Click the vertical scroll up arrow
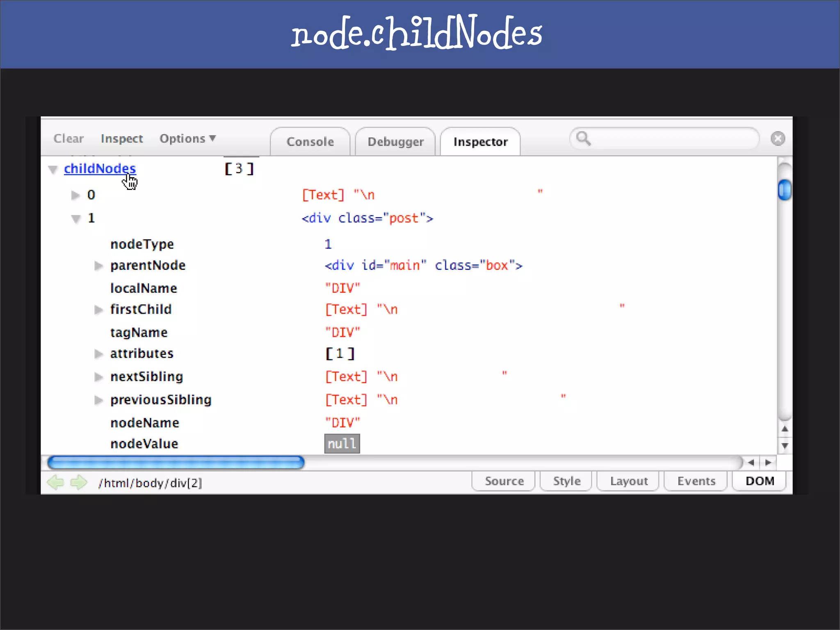Viewport: 840px width, 630px height. coord(785,429)
